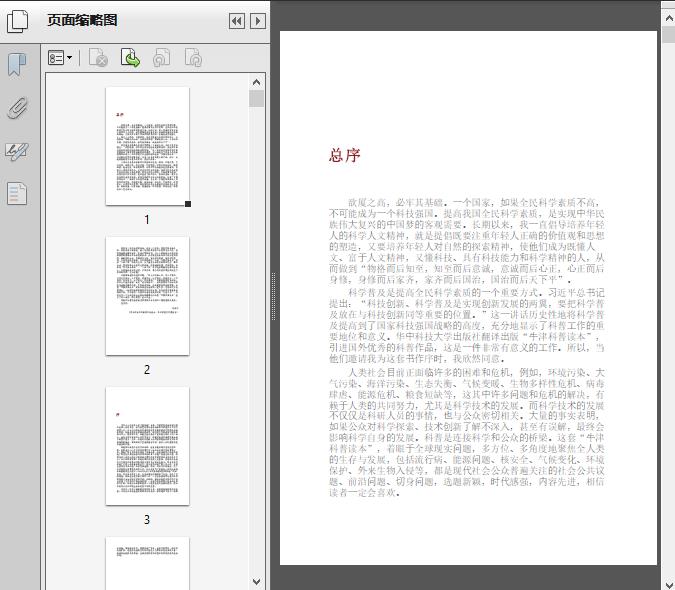Click the right arrow panel button

257,21
